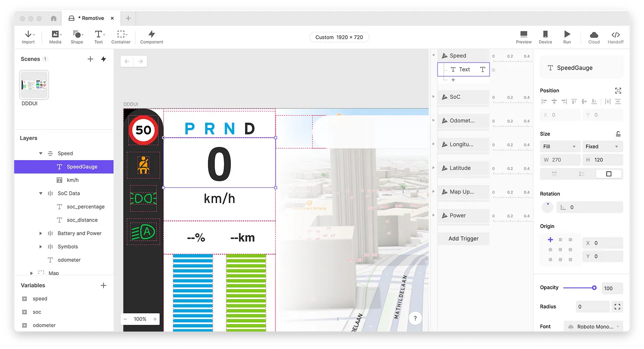The height and width of the screenshot is (349, 644).
Task: Open the Fill width dropdown
Action: pos(560,146)
